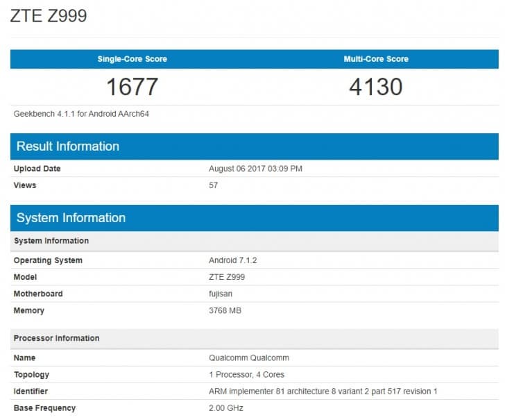Viewport: 505px width, 420px height.
Task: Click the Views label
Action: pos(25,185)
